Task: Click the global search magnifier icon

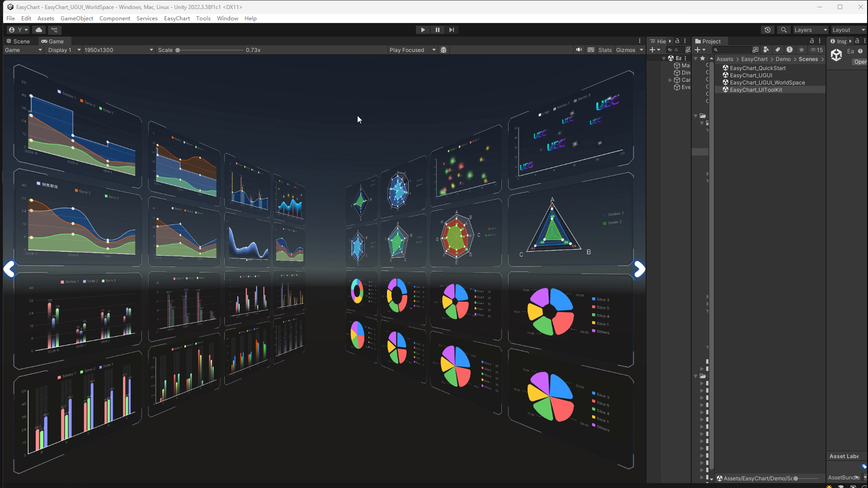Action: point(783,30)
